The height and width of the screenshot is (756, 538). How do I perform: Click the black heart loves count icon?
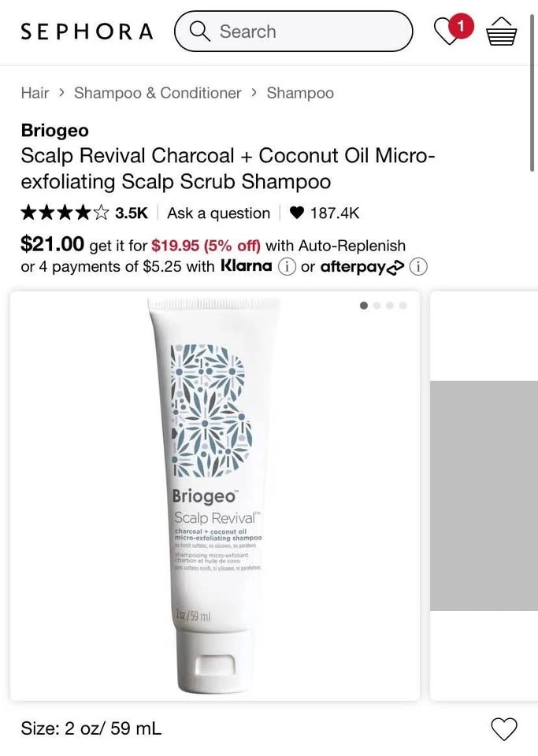[296, 213]
